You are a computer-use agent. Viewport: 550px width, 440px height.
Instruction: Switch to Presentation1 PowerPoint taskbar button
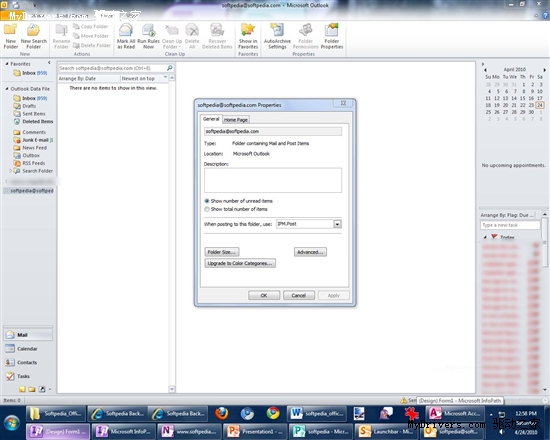[254, 431]
